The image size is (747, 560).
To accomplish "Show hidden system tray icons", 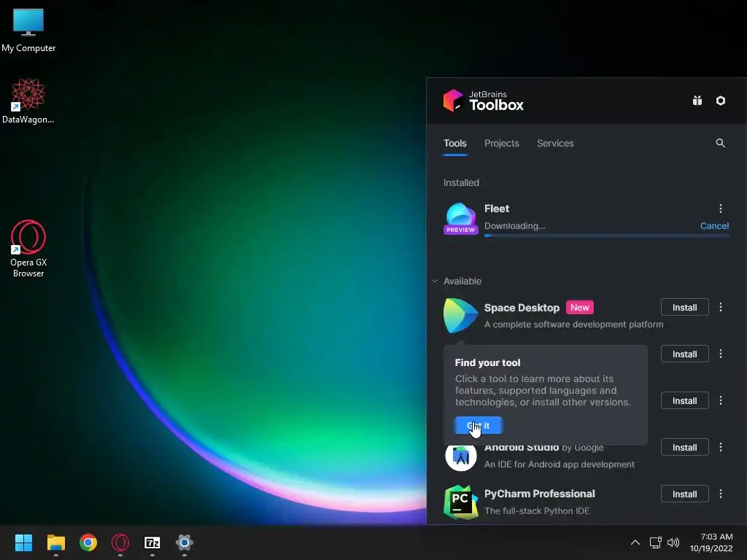I will 635,542.
